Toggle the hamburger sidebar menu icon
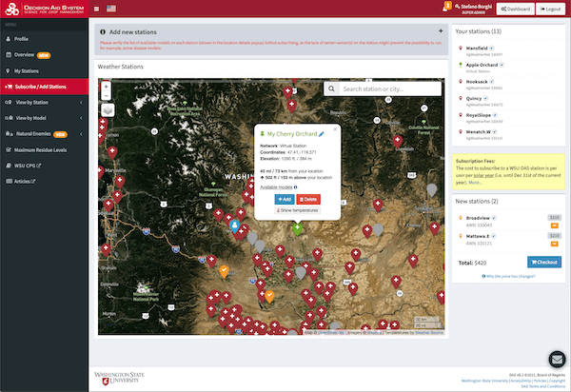571x392 pixels. (x=97, y=9)
